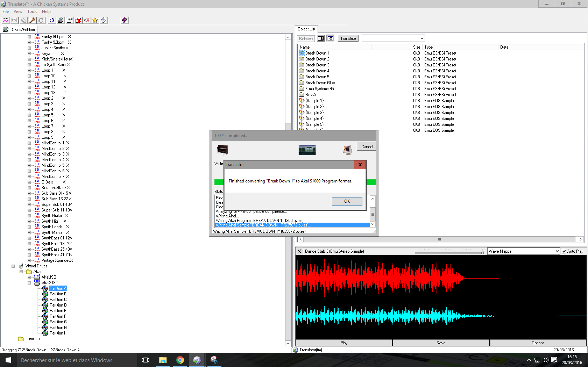Click the wrench tool icon
This screenshot has height=367, width=588.
pos(32,20)
